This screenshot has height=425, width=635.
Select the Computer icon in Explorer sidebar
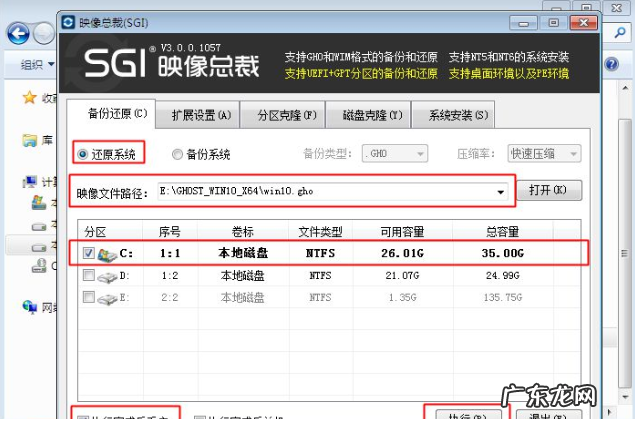point(30,182)
